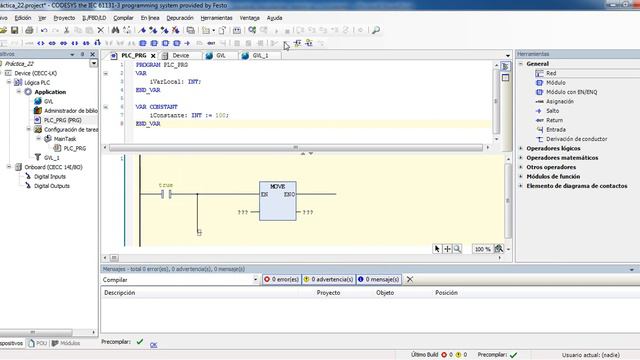This screenshot has width=640, height=360.
Task: Click the first blue box module toolbar icon
Action: pyautogui.click(x=143, y=43)
